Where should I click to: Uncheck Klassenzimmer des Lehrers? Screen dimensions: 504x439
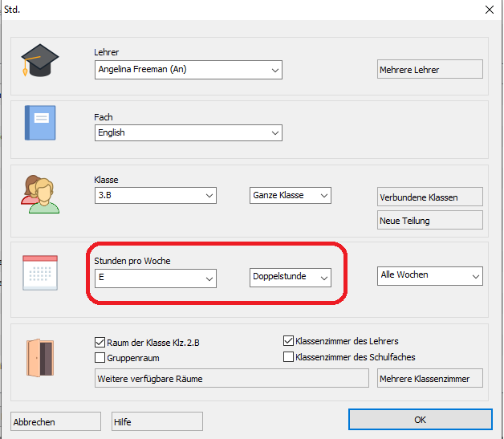point(288,340)
